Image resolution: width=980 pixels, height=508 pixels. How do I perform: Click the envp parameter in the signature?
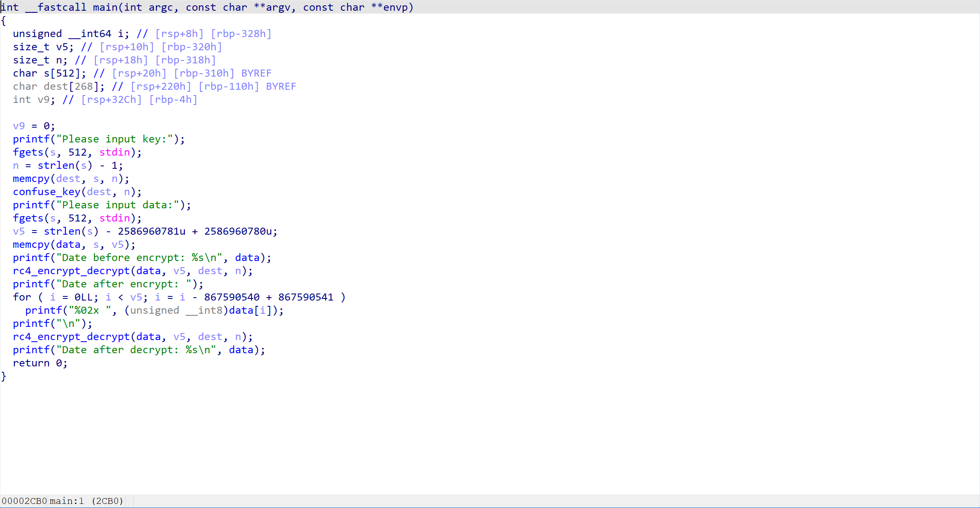[395, 7]
